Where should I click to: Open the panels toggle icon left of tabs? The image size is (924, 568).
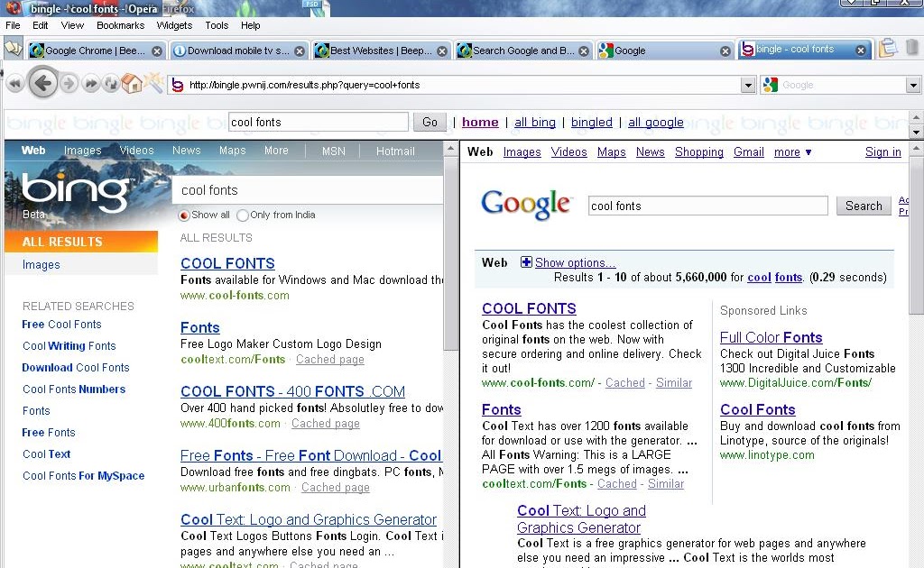point(13,49)
